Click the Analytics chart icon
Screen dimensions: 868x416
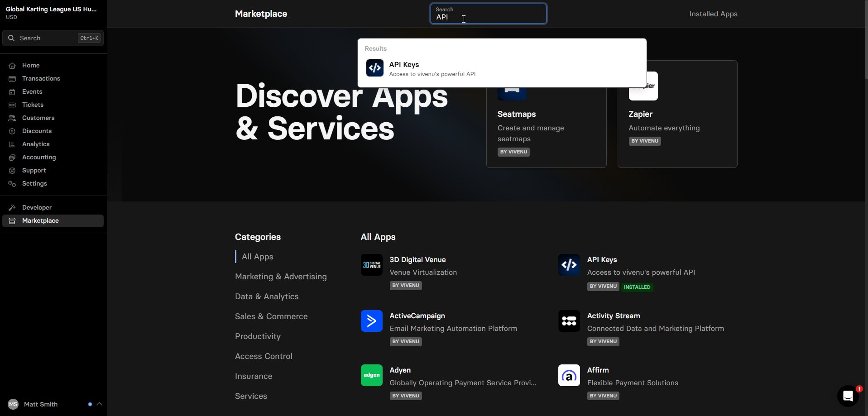(x=12, y=144)
